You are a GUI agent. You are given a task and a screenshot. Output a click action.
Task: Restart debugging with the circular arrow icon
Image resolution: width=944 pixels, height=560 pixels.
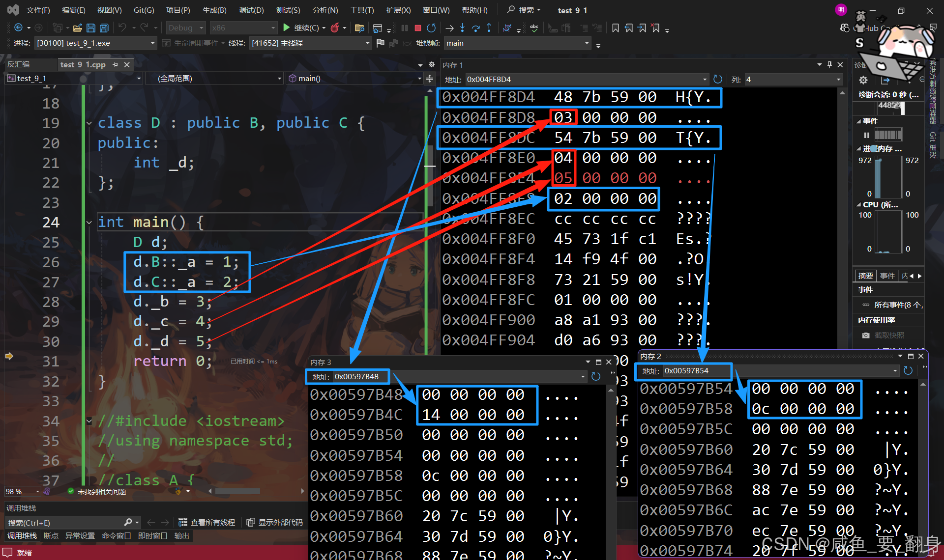click(431, 28)
